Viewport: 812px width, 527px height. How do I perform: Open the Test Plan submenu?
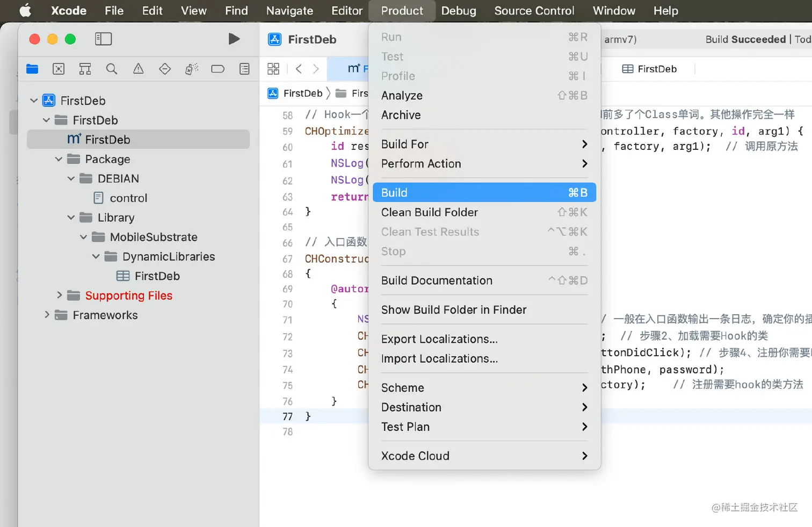click(x=484, y=427)
